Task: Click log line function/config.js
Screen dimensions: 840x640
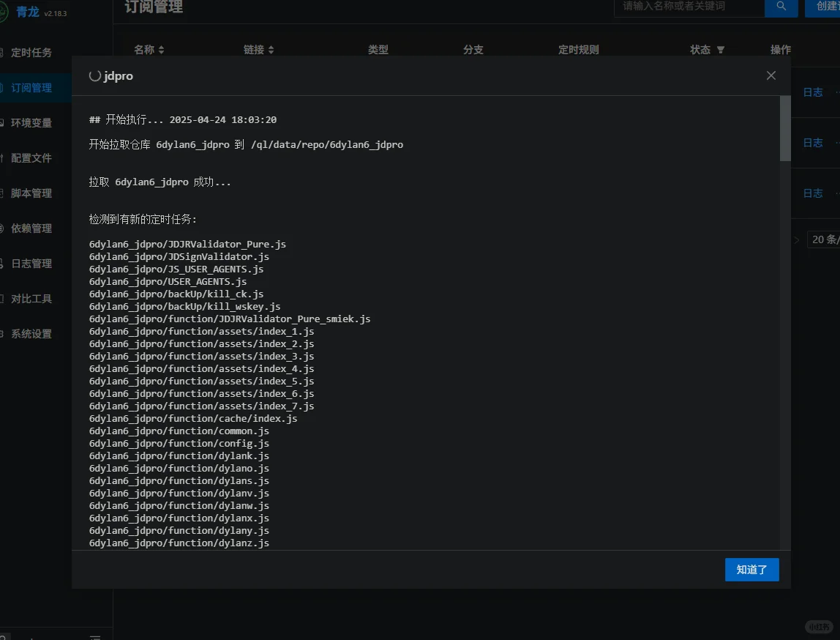Action: tap(179, 443)
